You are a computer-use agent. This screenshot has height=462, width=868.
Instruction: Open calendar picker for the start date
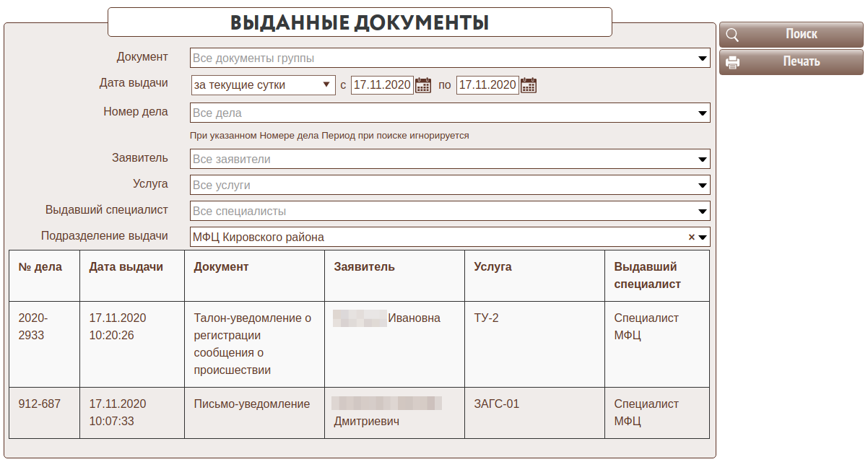pyautogui.click(x=423, y=85)
